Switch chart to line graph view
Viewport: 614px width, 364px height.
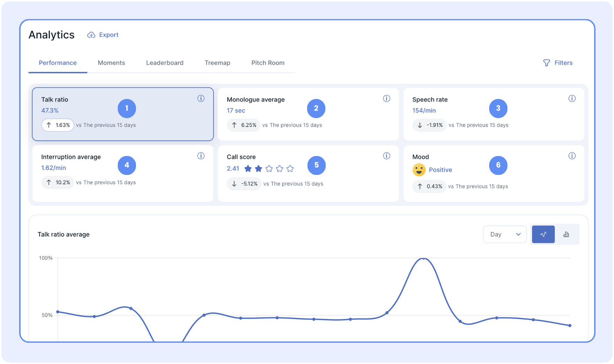pos(543,234)
